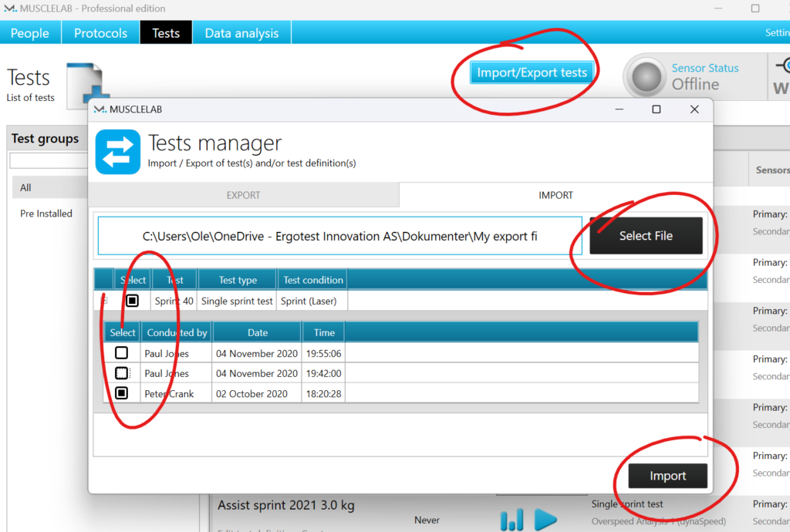This screenshot has height=532, width=790.
Task: Close the Tests manager dialog
Action: (x=694, y=109)
